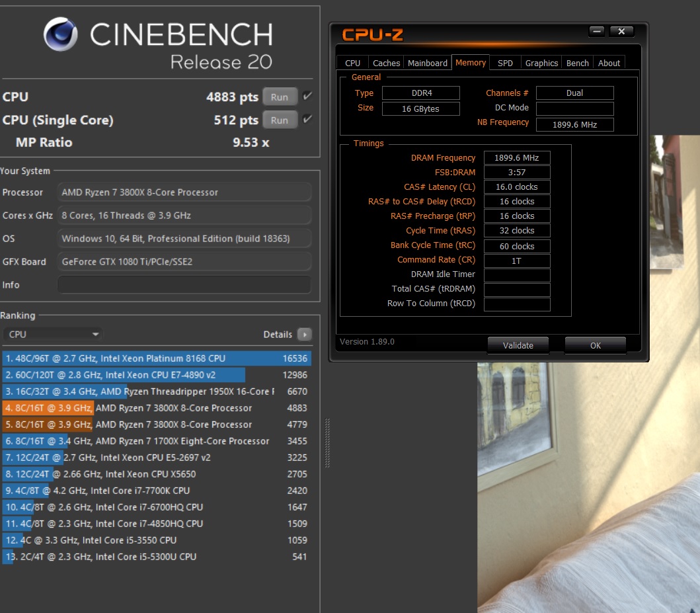Viewport: 700px width, 613px height.
Task: Select ranking row Core i5-3550
Action: 157,540
